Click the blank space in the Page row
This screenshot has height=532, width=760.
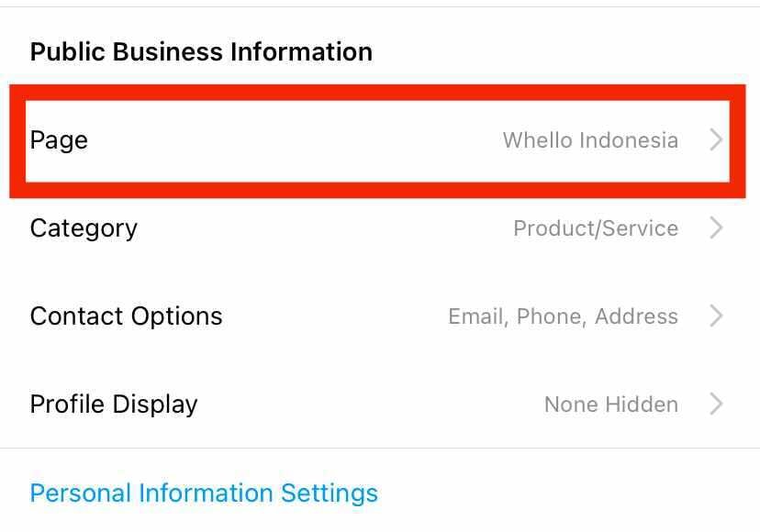coord(294,140)
